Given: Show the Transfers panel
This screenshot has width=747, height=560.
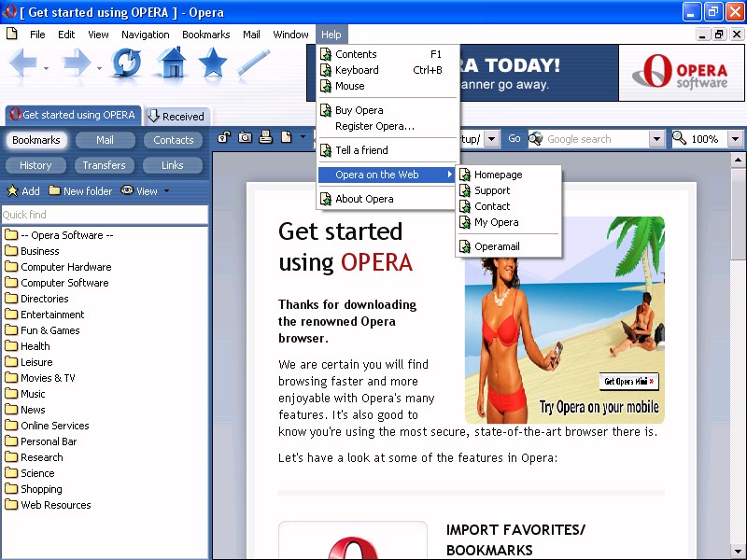Looking at the screenshot, I should (104, 165).
